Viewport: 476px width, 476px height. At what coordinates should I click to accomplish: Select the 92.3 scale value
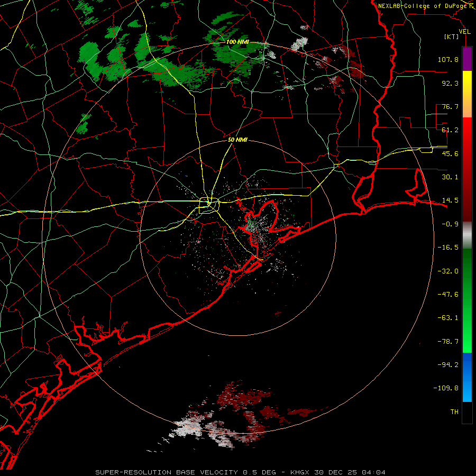tap(450, 83)
